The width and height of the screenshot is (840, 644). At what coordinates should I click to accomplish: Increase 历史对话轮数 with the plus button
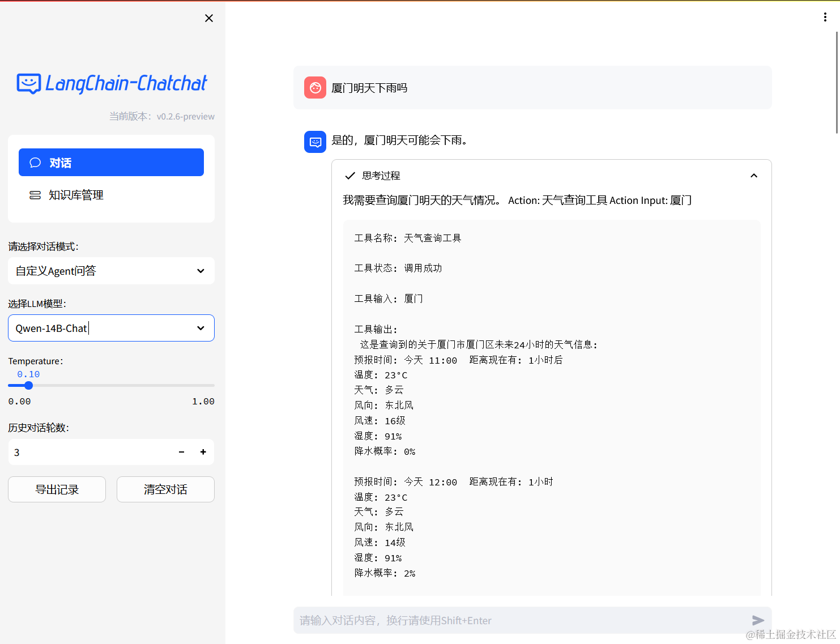(x=203, y=452)
